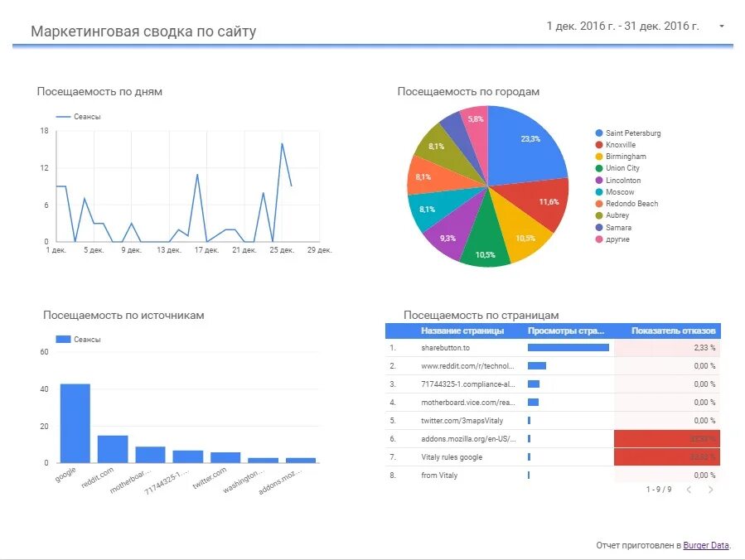Click другие legend entry

(x=612, y=239)
